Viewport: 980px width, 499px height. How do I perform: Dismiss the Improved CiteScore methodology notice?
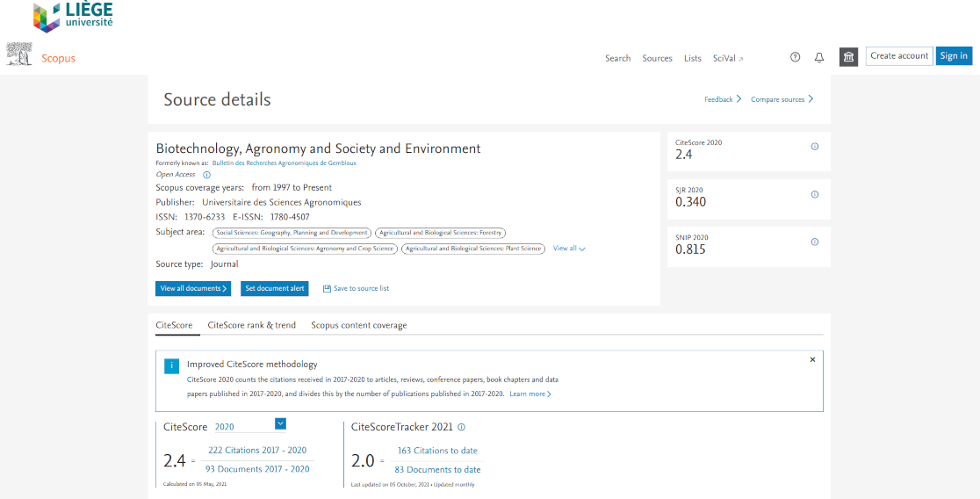(812, 359)
